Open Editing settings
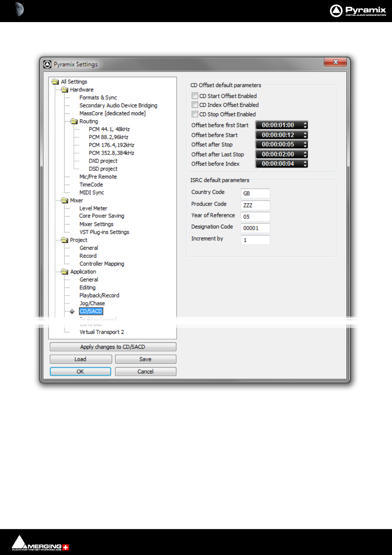 [87, 287]
